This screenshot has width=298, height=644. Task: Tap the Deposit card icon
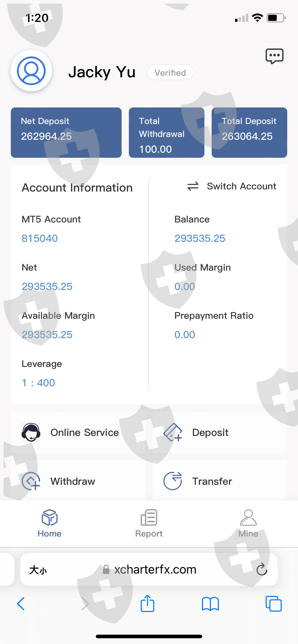(x=173, y=432)
